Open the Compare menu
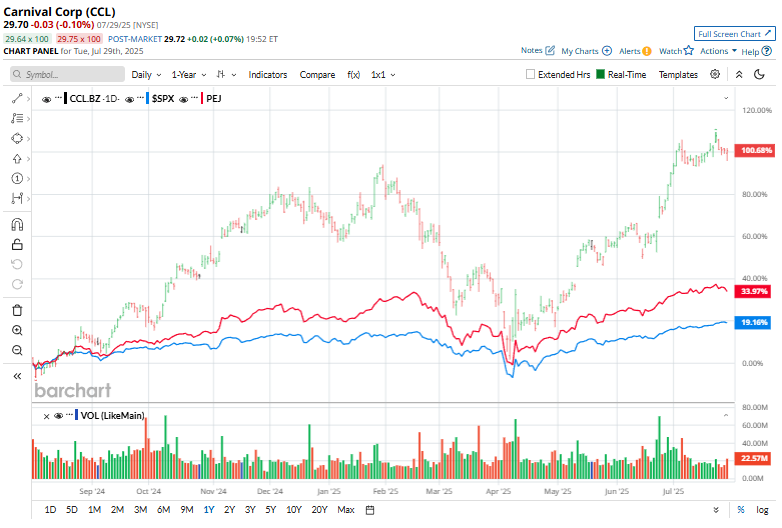 pos(317,74)
